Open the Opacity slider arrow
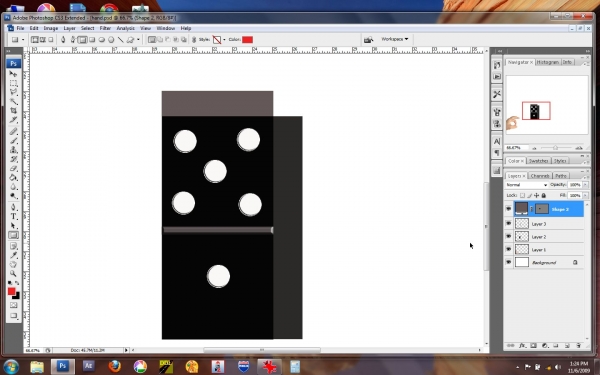The height and width of the screenshot is (375, 600). 585,185
